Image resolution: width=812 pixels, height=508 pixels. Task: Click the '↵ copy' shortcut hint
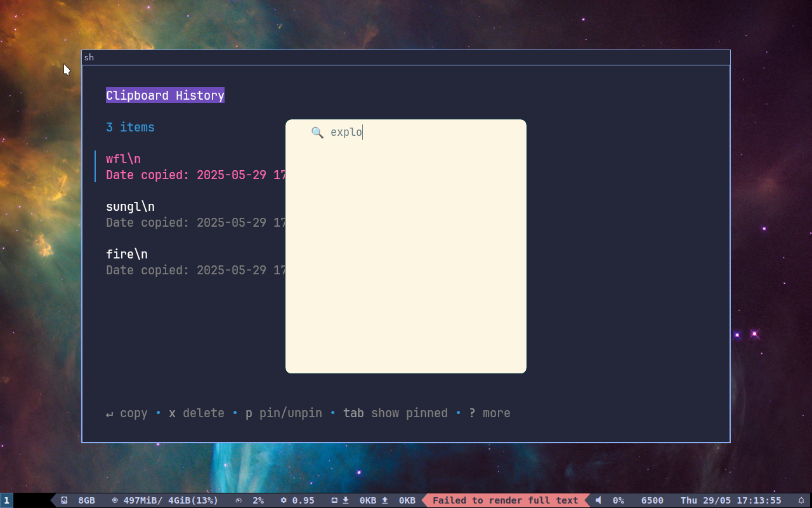(x=126, y=413)
